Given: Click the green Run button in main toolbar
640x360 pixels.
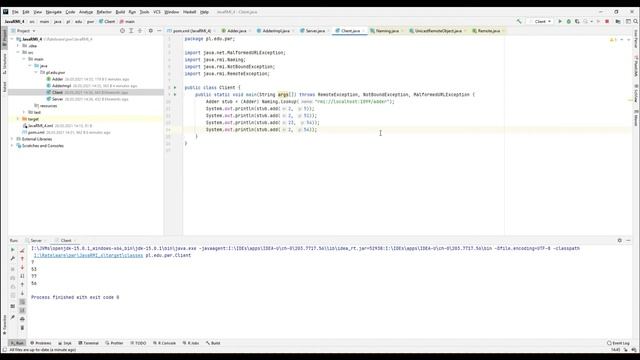Looking at the screenshot, I should coord(560,21).
